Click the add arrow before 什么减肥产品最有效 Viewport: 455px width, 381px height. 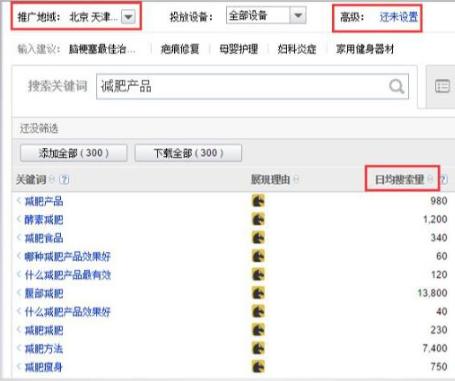(x=19, y=275)
